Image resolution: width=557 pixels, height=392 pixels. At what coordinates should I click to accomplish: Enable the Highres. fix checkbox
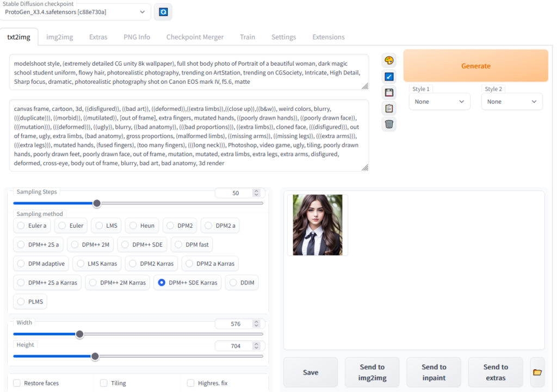[x=190, y=383]
